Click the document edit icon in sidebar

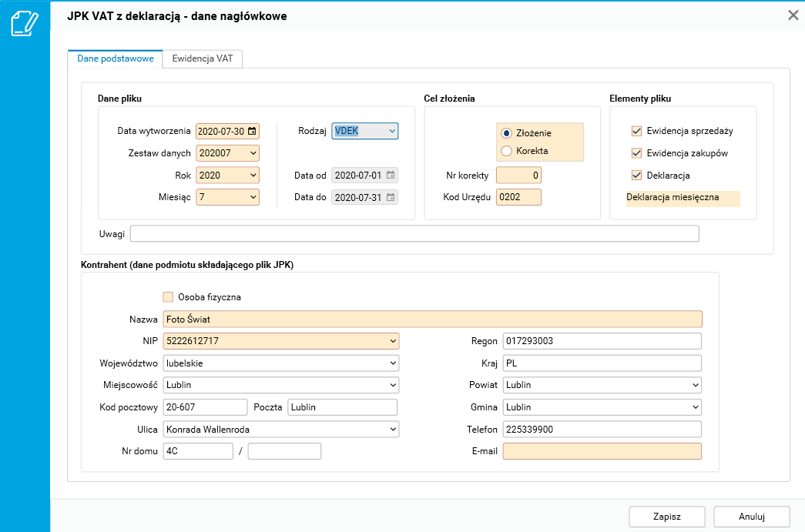pos(24,23)
